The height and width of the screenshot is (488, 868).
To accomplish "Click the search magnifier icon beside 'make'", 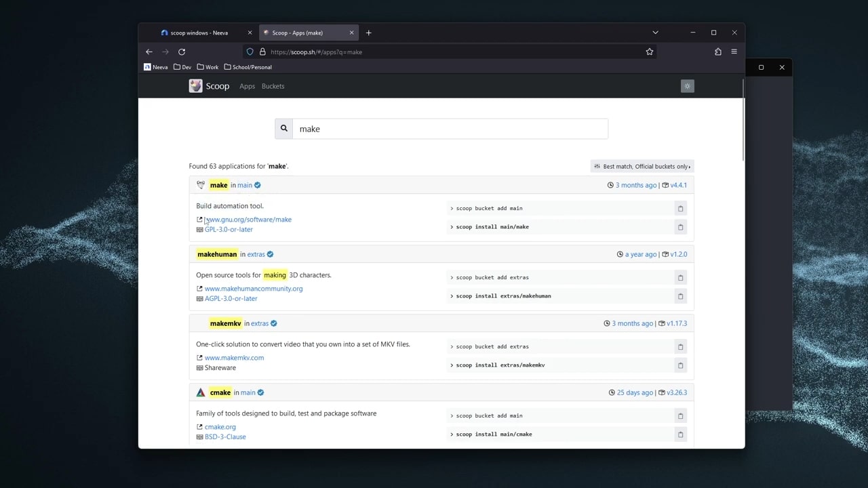I will (283, 129).
